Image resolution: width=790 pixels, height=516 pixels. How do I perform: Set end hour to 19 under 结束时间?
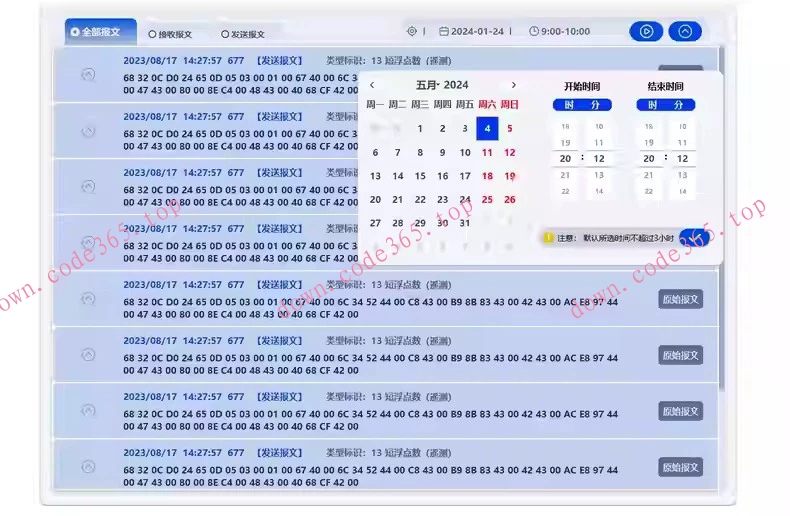pyautogui.click(x=649, y=143)
